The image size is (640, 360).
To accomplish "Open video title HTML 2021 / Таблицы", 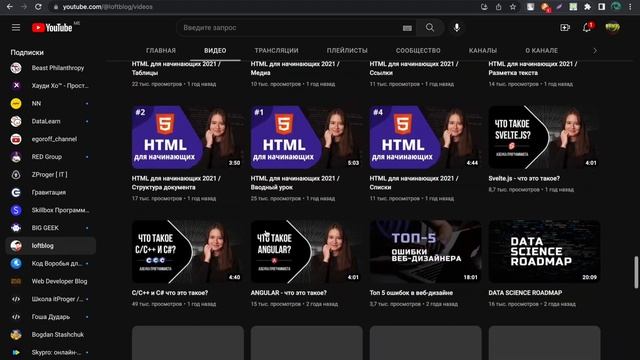I will pos(176,68).
